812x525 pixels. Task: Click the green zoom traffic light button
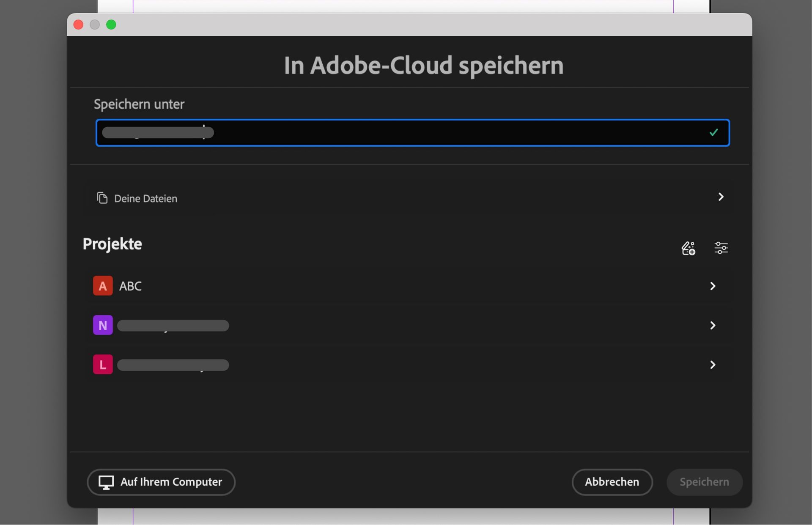point(111,25)
